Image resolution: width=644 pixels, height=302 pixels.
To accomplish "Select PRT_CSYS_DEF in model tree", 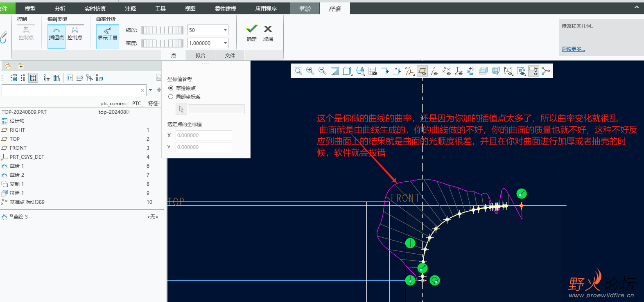I will pos(27,157).
